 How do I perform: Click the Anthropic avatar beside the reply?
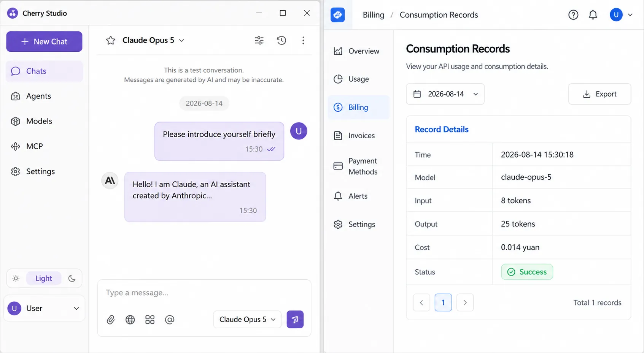(x=110, y=180)
